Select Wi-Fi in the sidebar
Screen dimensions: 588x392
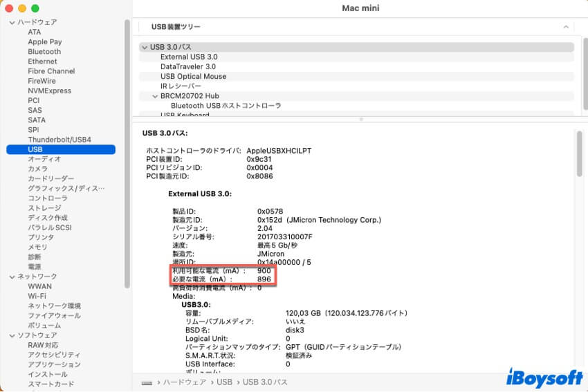[37, 296]
